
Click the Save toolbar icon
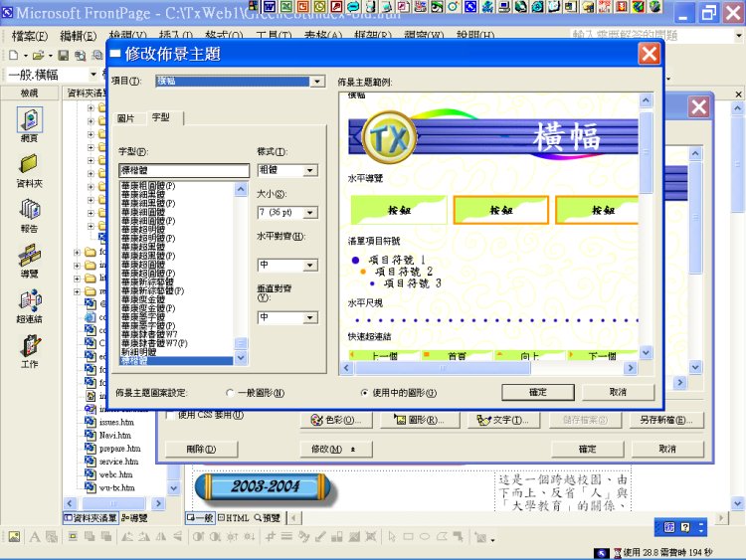tap(64, 55)
